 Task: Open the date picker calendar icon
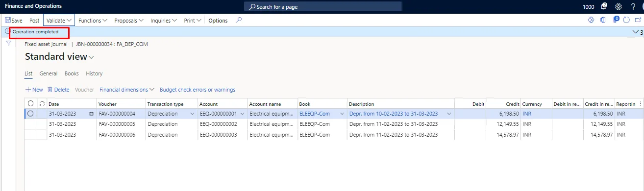pyautogui.click(x=91, y=114)
